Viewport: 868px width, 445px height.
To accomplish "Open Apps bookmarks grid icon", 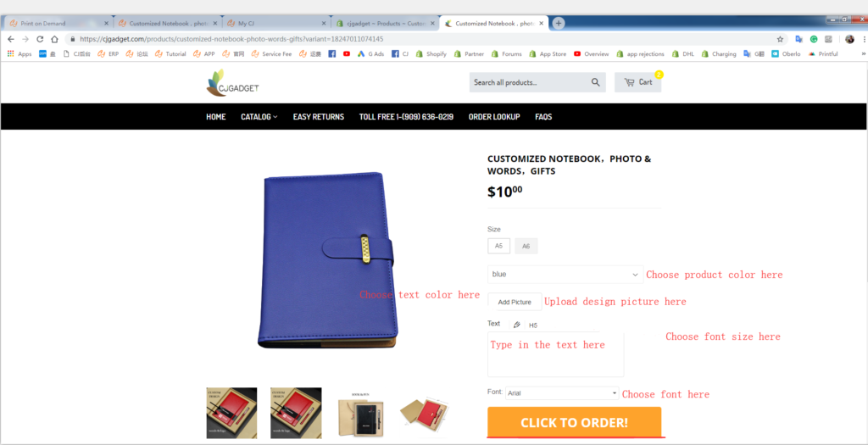I will [10, 53].
